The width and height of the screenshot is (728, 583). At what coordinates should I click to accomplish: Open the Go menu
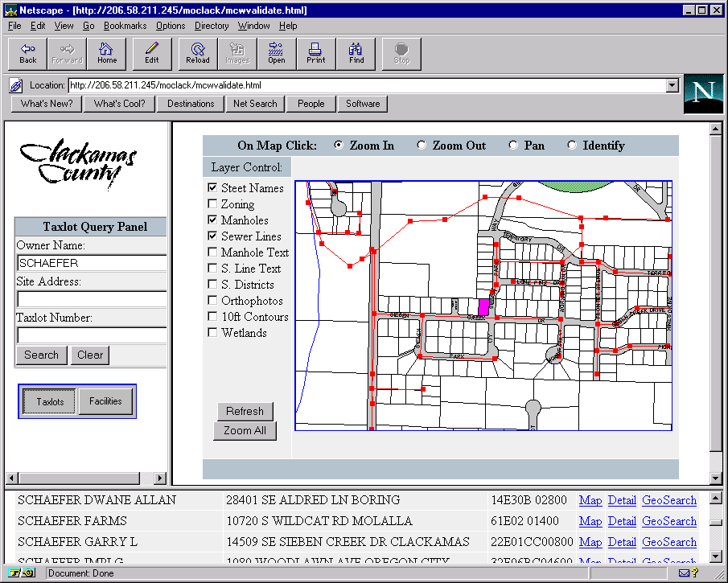pos(88,26)
